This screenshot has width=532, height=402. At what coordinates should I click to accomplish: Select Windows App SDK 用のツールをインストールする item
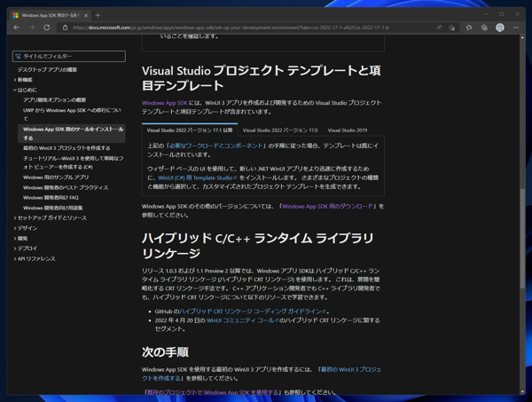pyautogui.click(x=72, y=133)
